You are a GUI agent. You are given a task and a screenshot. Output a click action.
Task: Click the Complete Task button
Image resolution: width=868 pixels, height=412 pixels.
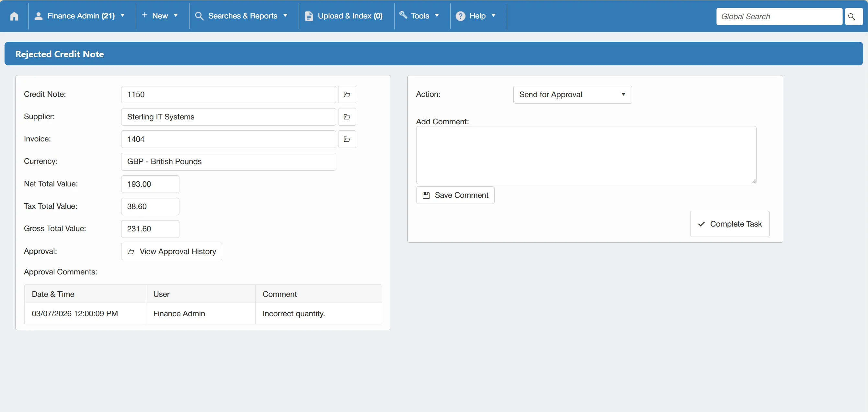pyautogui.click(x=729, y=224)
